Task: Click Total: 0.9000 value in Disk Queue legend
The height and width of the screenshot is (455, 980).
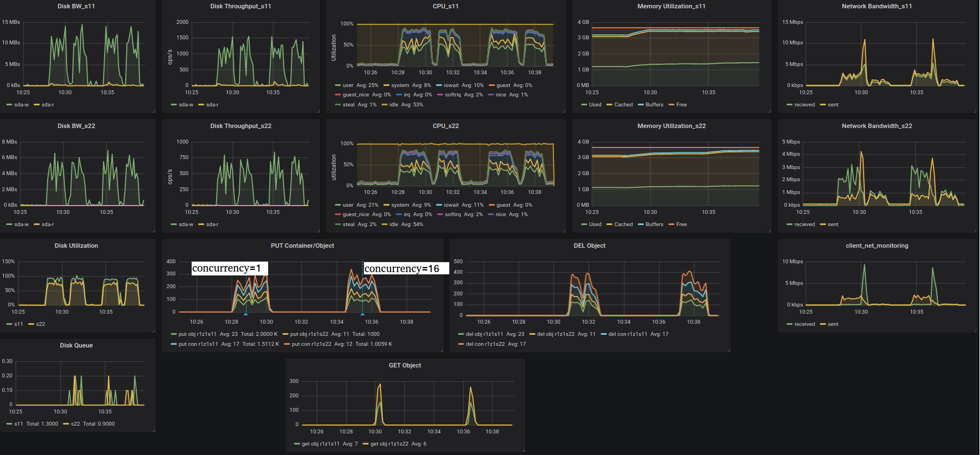Action: pos(99,424)
